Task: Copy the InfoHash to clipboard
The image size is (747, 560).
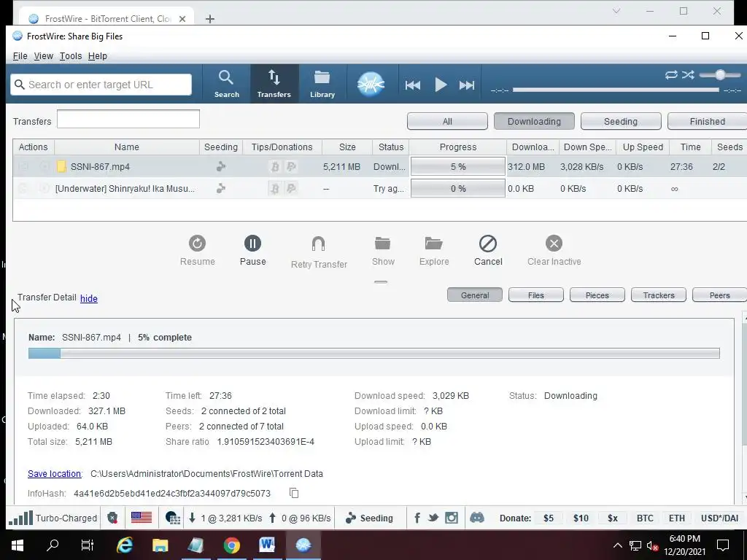Action: click(x=294, y=494)
